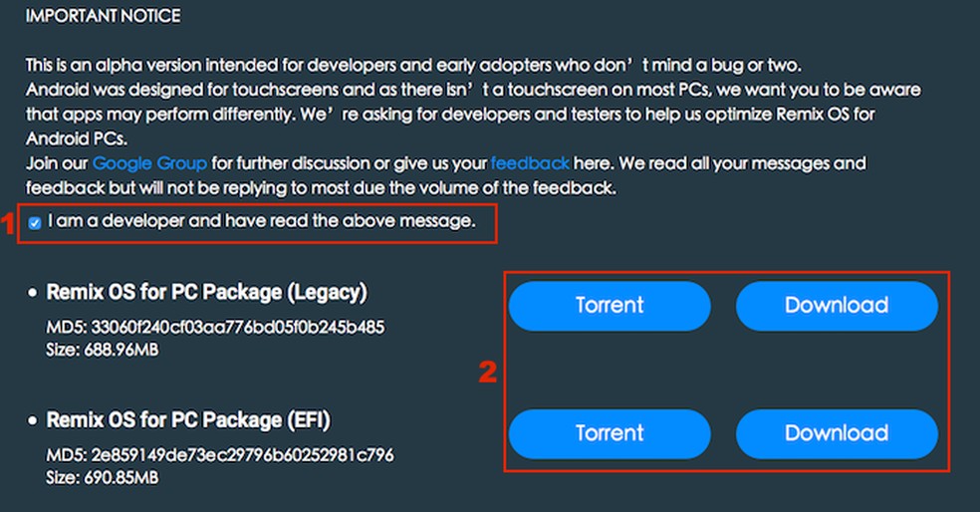Click the 'Remix OS for PC Package (Legacy)' heading
Image resolution: width=980 pixels, height=512 pixels.
pyautogui.click(x=207, y=293)
